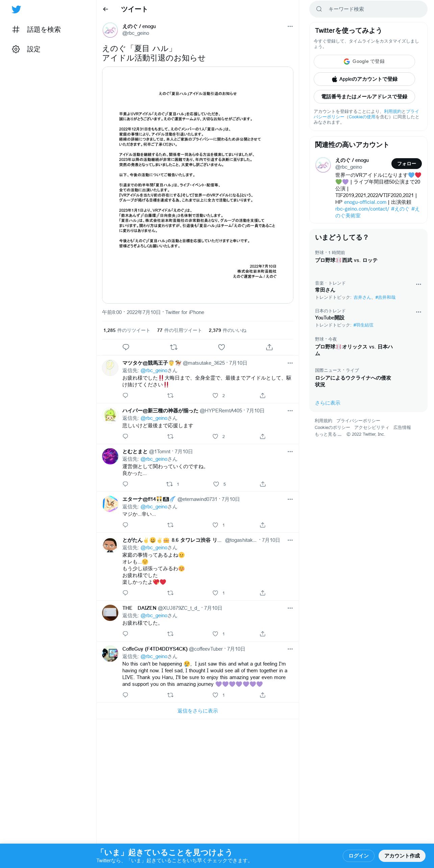Image resolution: width=434 pixels, height=868 pixels.
Task: Retweet the reply from とむとまと
Action: (x=169, y=484)
